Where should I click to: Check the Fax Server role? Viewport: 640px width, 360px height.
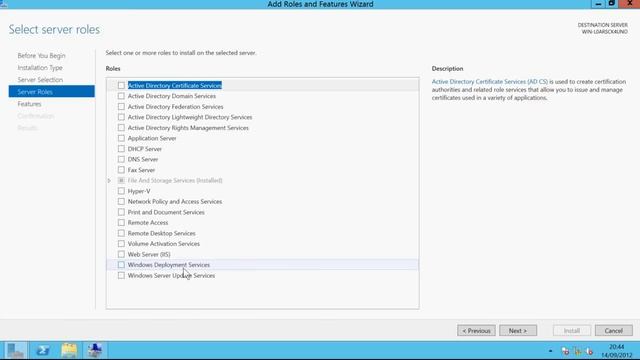tap(121, 170)
